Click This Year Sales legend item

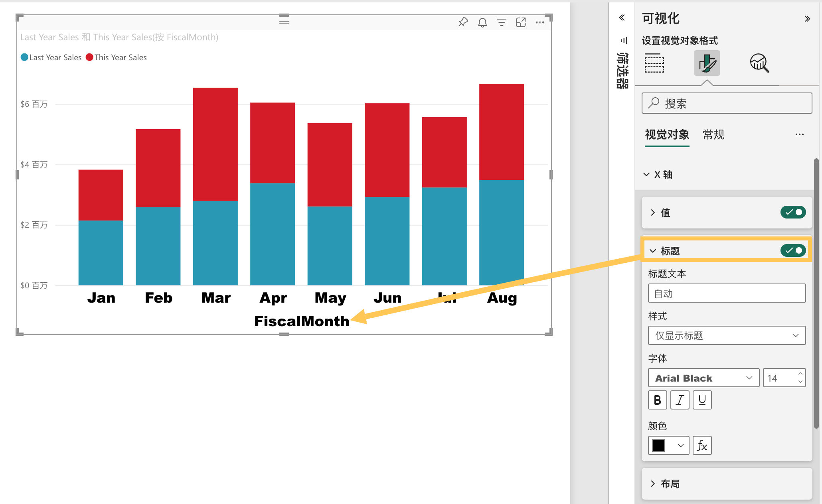point(116,57)
